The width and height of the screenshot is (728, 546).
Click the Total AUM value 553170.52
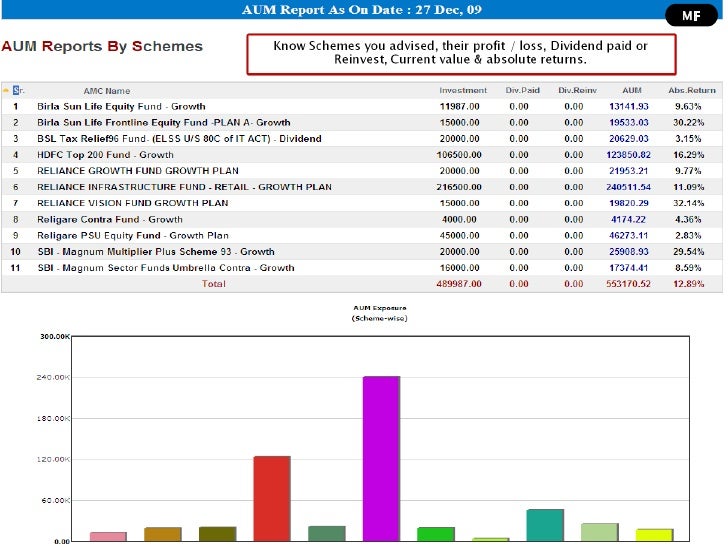pos(628,284)
